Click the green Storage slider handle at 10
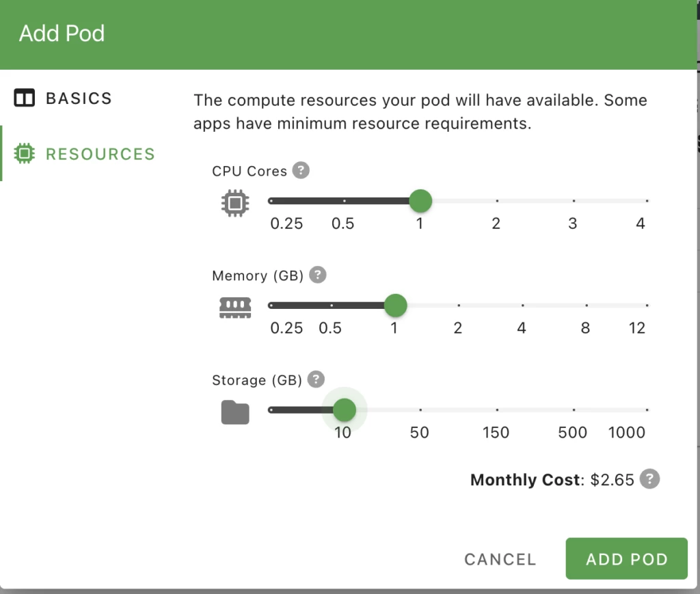This screenshot has height=594, width=700. click(344, 410)
